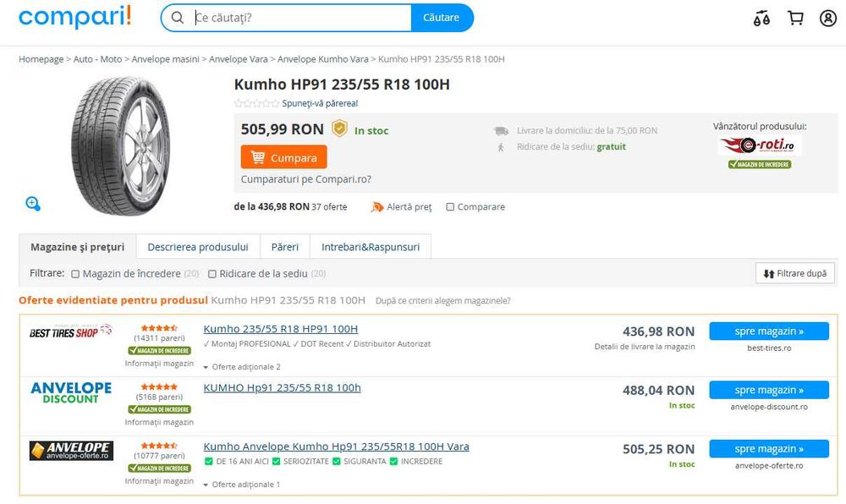Go to anvelope-discount.ro via spre magazin
846x504 pixels.
click(769, 390)
